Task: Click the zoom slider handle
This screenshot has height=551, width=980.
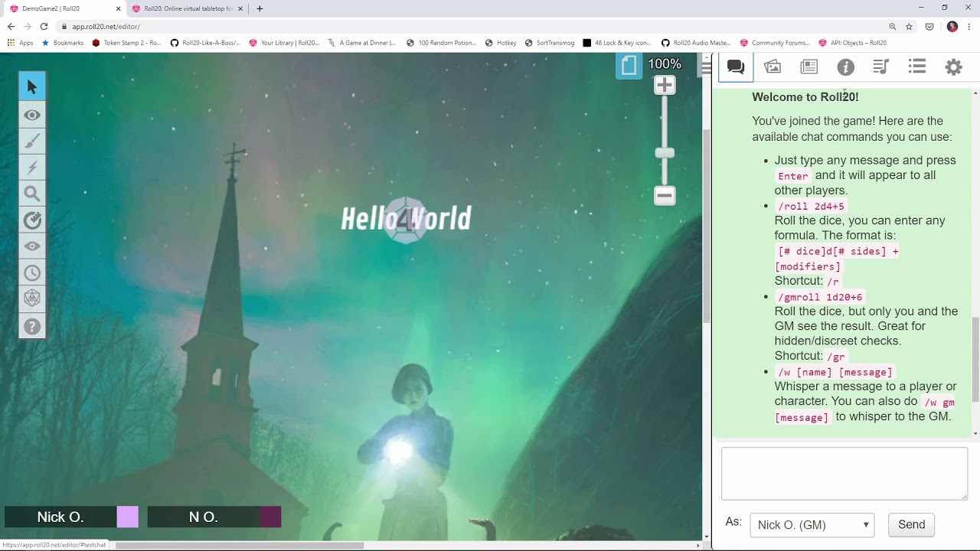Action: click(665, 153)
